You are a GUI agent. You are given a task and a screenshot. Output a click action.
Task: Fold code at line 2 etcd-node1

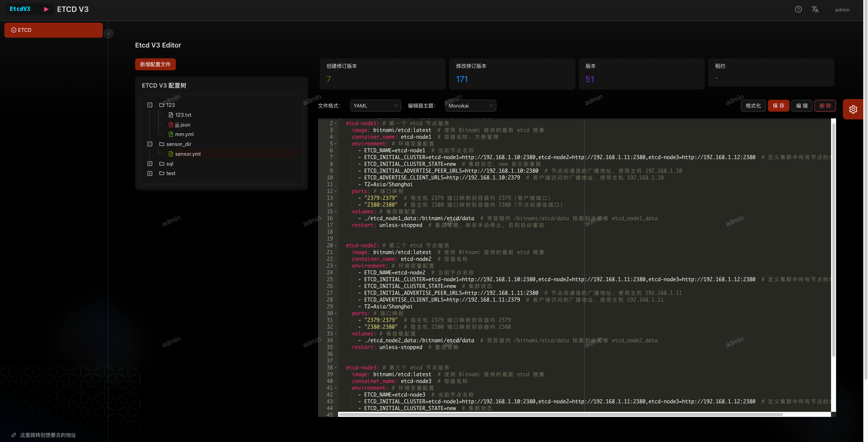click(x=336, y=123)
